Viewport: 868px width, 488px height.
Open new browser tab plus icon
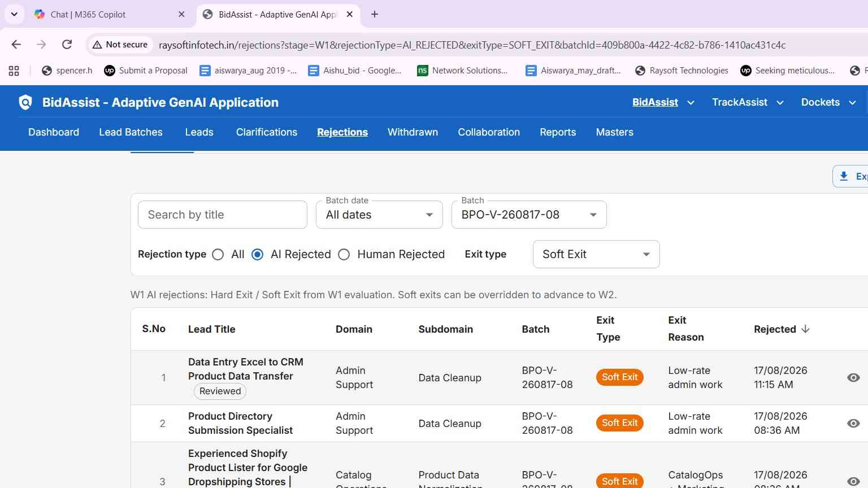(375, 14)
